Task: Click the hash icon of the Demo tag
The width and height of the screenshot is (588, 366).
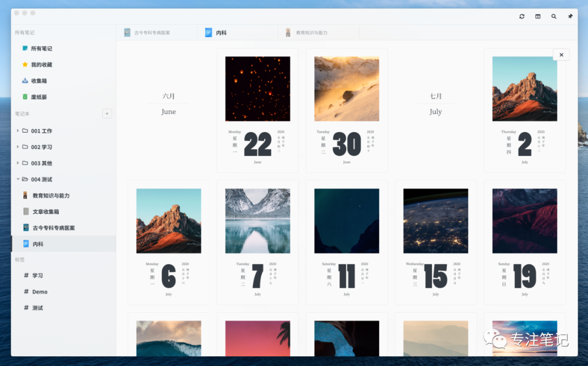Action: pos(26,291)
